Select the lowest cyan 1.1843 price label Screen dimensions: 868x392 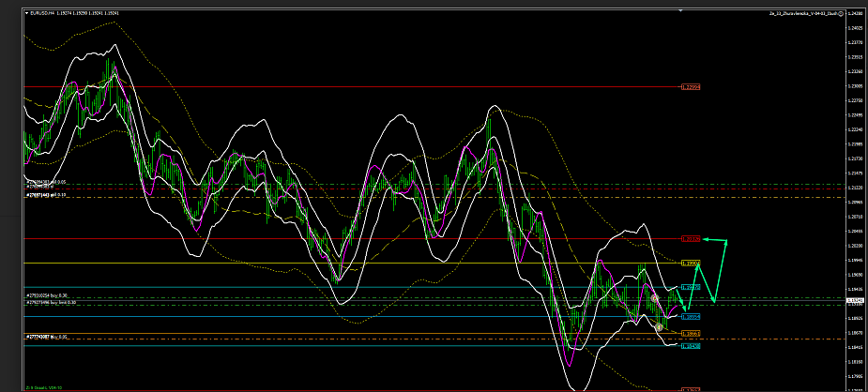[691, 346]
